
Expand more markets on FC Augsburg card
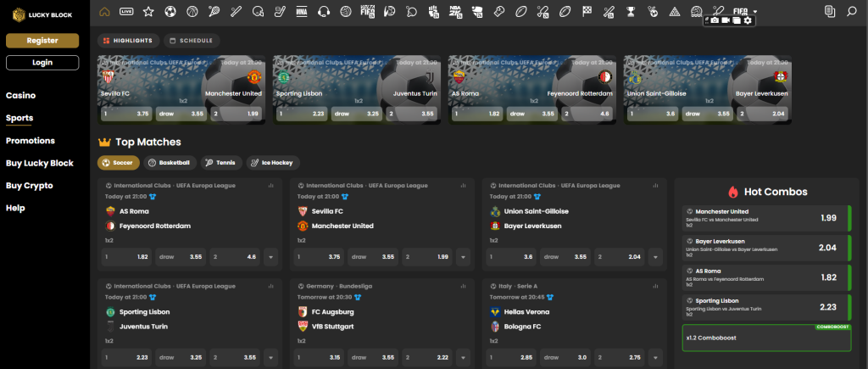click(x=463, y=358)
